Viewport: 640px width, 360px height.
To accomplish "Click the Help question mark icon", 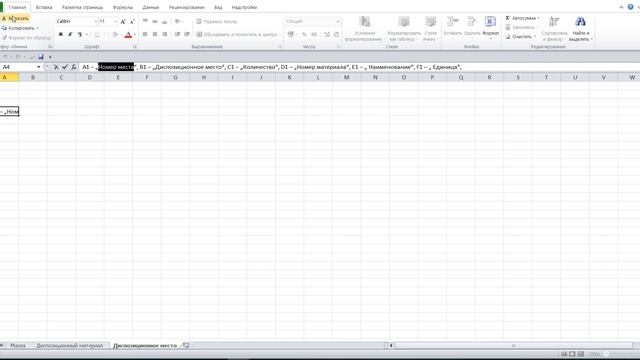I will 631,7.
